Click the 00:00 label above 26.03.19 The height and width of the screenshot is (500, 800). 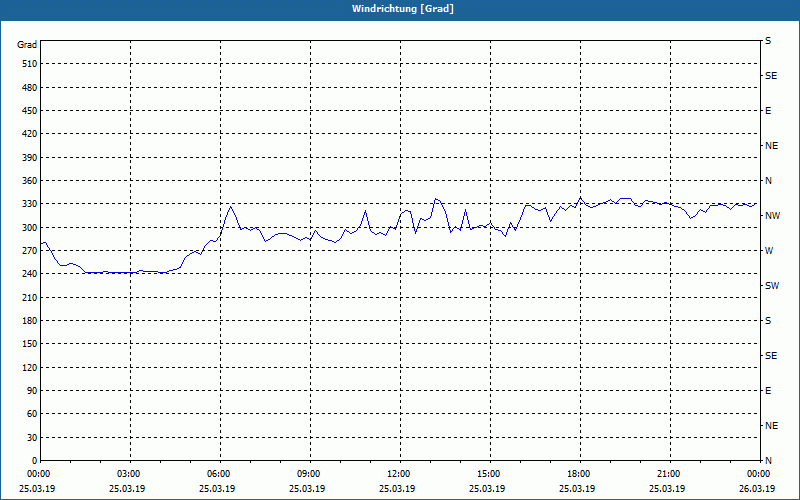pyautogui.click(x=759, y=474)
